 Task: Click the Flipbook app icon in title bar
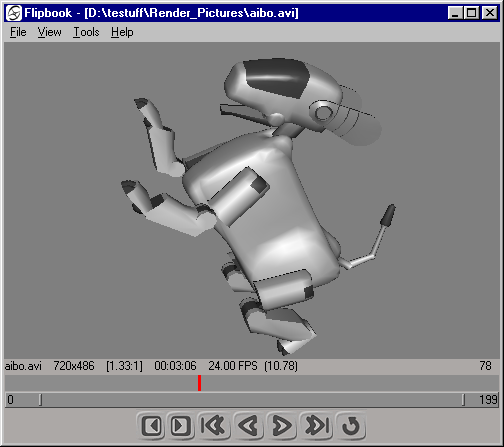pyautogui.click(x=14, y=13)
